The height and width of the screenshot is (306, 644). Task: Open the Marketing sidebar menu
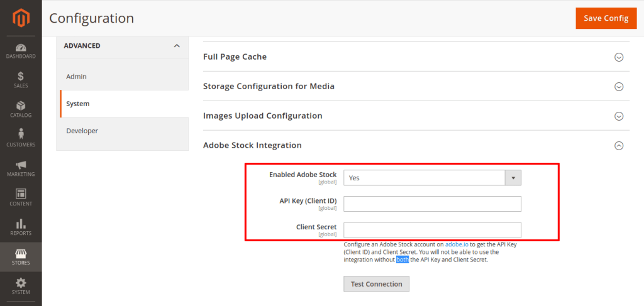[21, 169]
